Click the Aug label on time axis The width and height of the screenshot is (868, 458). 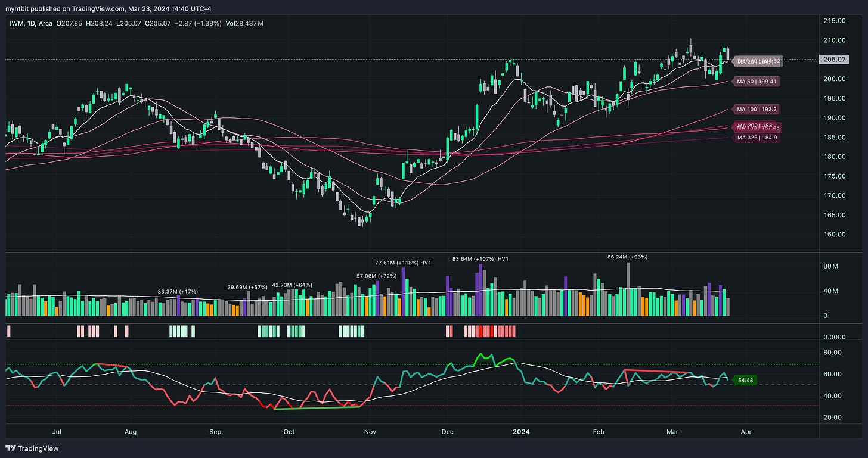tap(131, 431)
